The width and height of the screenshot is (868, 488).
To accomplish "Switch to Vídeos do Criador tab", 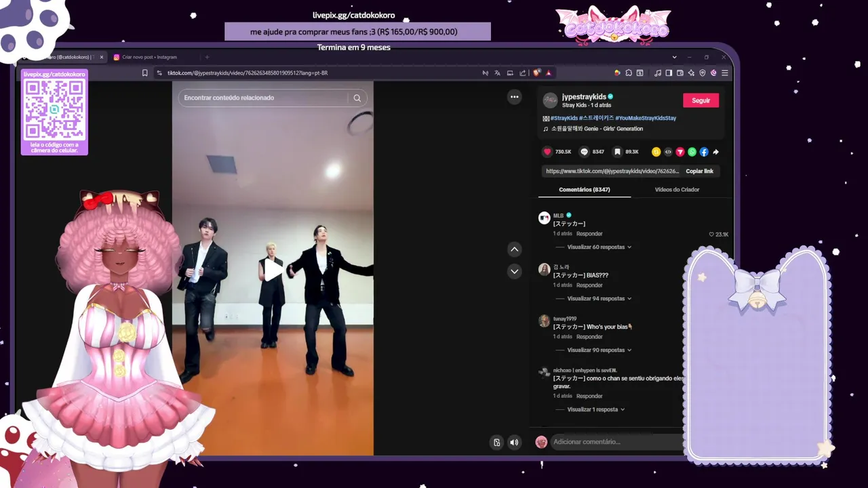I will click(677, 190).
